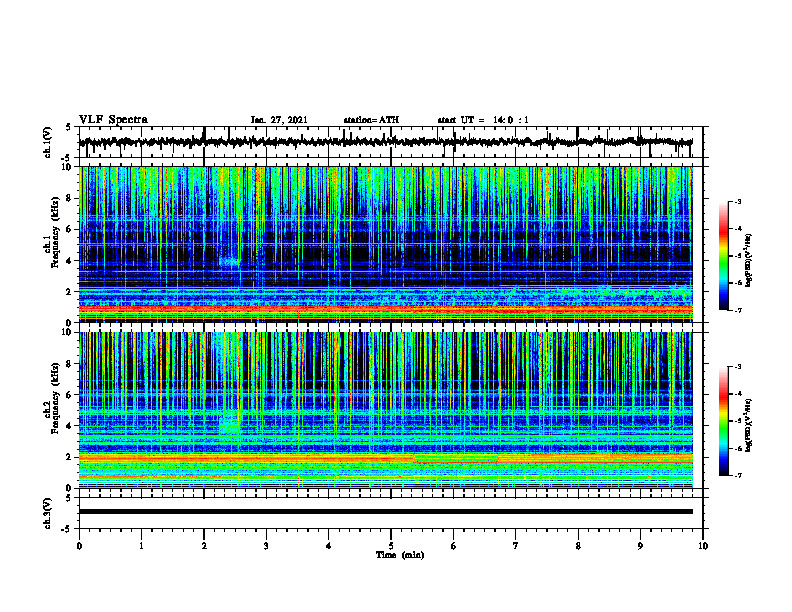Click time axis tick label "7"
The image size is (792, 612).
pos(516,546)
